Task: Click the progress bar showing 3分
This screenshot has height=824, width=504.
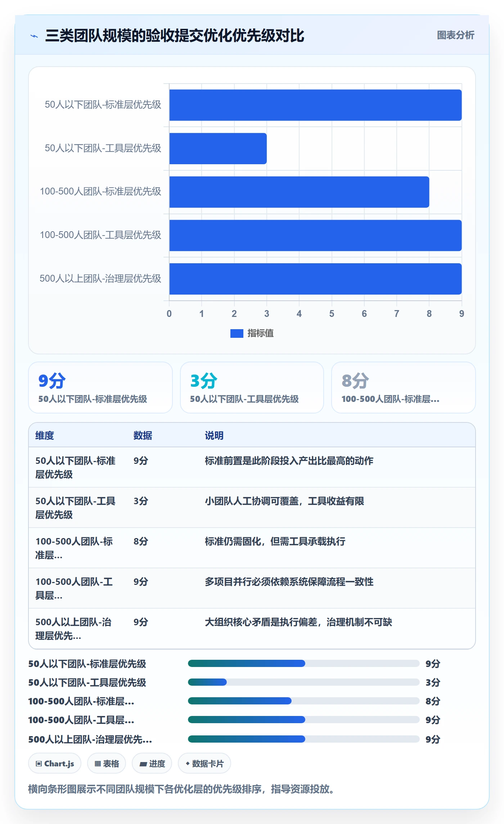Action: (304, 682)
